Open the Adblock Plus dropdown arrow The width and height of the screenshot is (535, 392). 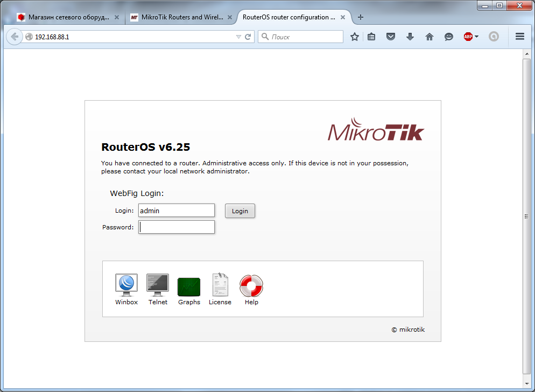(477, 37)
